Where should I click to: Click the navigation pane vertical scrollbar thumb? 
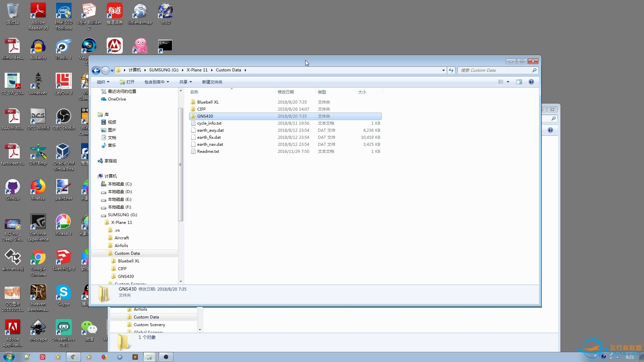pos(181,164)
